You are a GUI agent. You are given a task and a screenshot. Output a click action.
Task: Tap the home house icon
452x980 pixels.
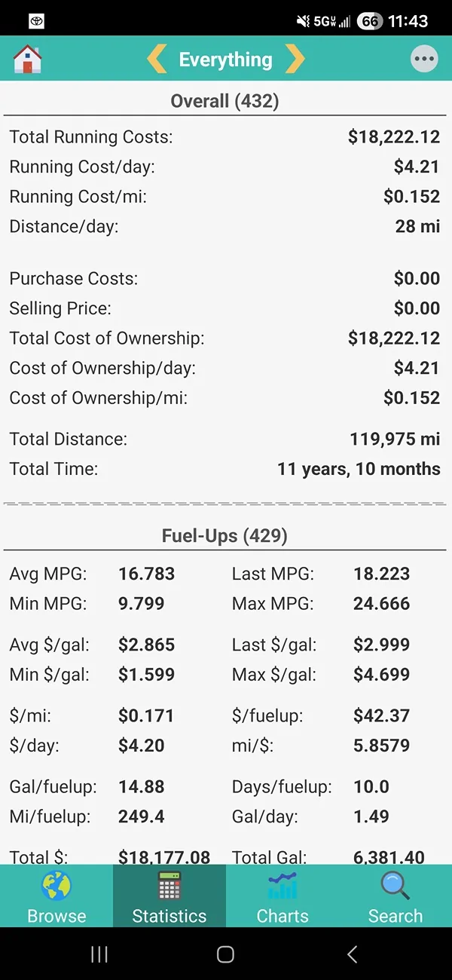pyautogui.click(x=27, y=60)
